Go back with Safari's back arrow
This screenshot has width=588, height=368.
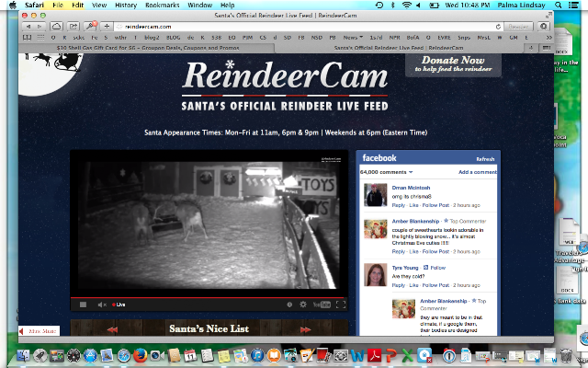pos(28,27)
